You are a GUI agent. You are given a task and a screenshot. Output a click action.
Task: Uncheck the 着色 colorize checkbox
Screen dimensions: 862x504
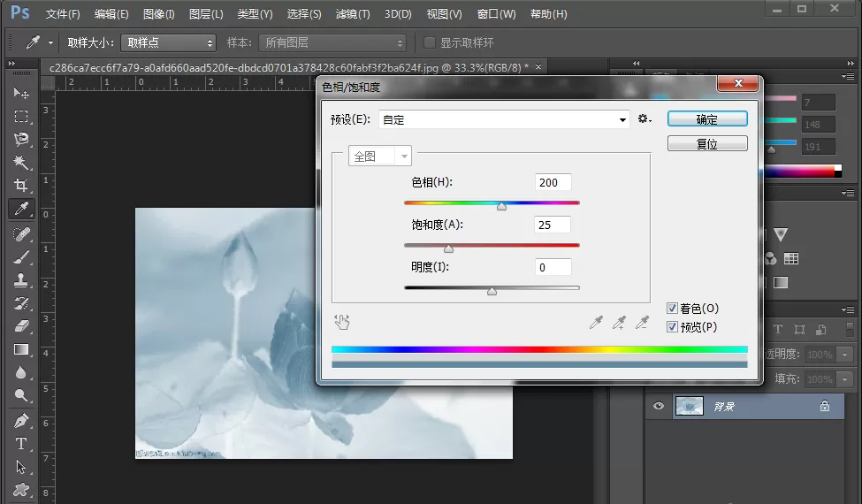[672, 309]
